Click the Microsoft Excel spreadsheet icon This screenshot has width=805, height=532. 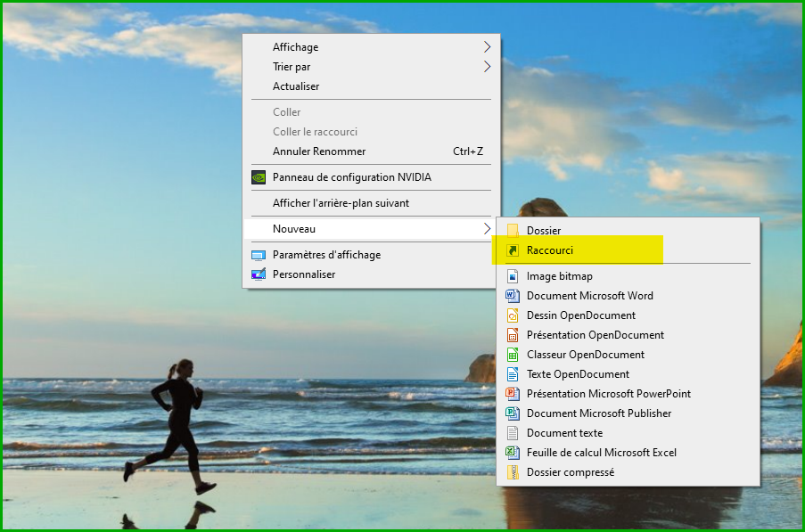(513, 453)
